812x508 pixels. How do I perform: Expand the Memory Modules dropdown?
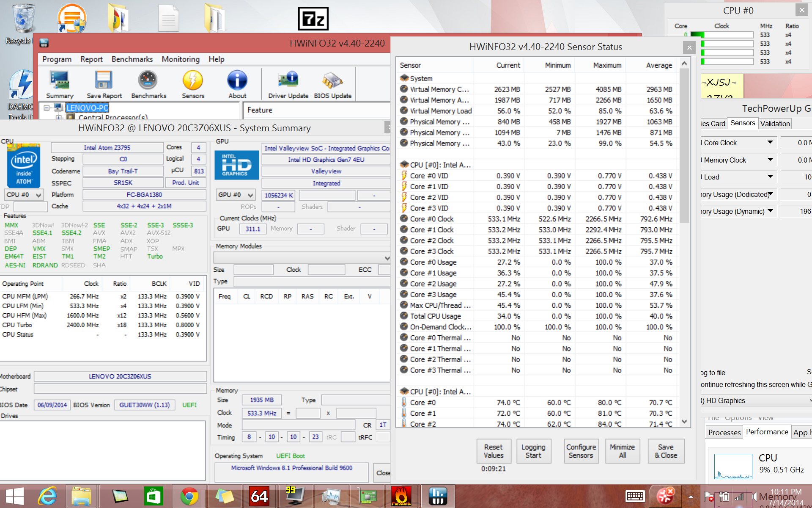coord(387,258)
